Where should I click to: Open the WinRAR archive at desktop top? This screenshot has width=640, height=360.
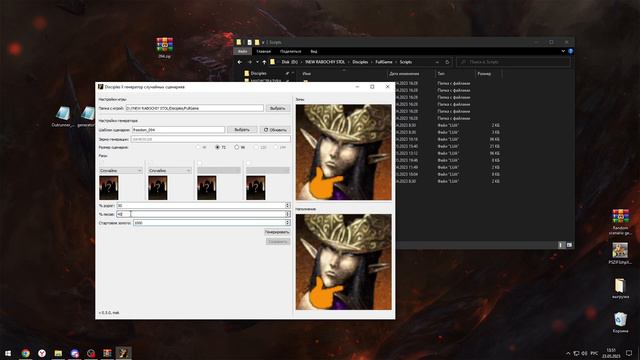click(164, 47)
